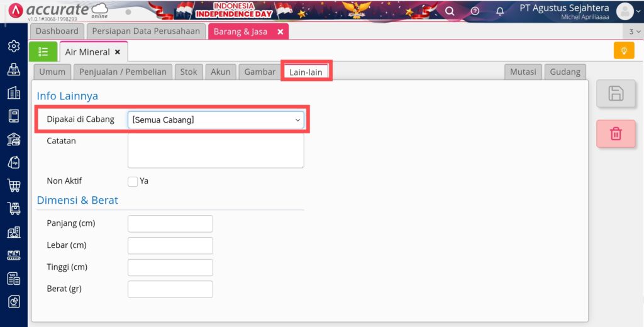The image size is (644, 327).
Task: Click the user avatar in header
Action: coord(625,11)
